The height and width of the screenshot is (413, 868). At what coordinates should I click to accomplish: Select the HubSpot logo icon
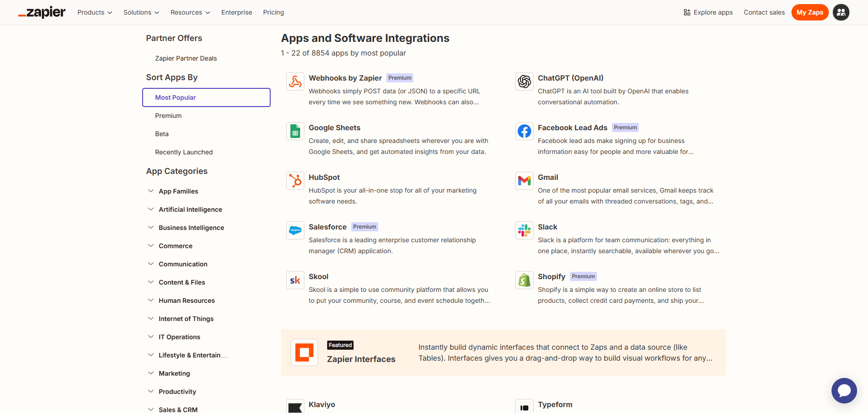(295, 181)
